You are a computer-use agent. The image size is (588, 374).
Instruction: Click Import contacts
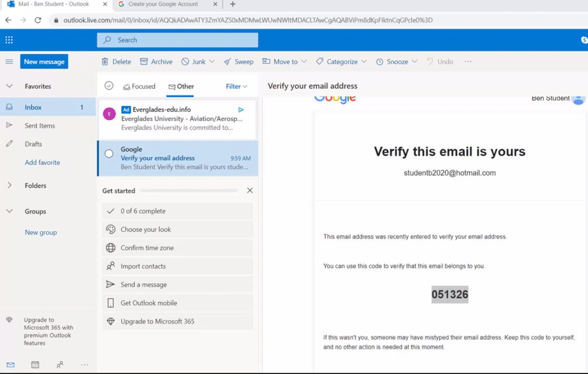pos(178,266)
